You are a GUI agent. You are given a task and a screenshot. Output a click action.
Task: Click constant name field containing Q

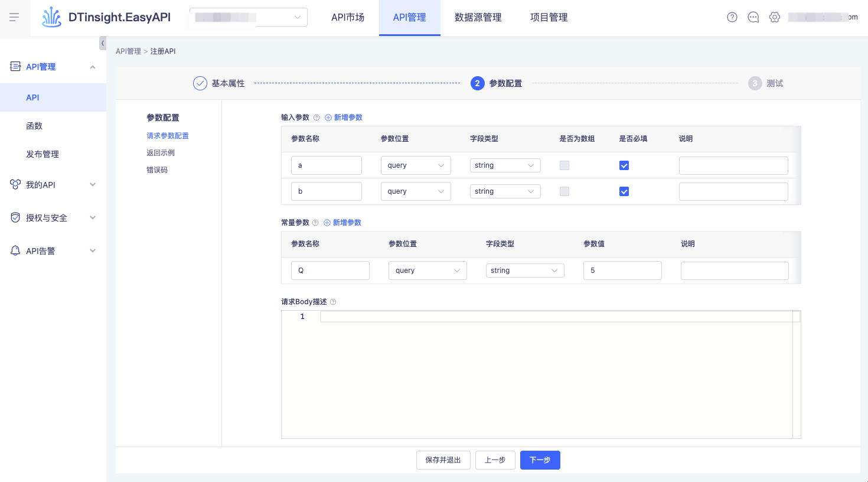(x=330, y=271)
